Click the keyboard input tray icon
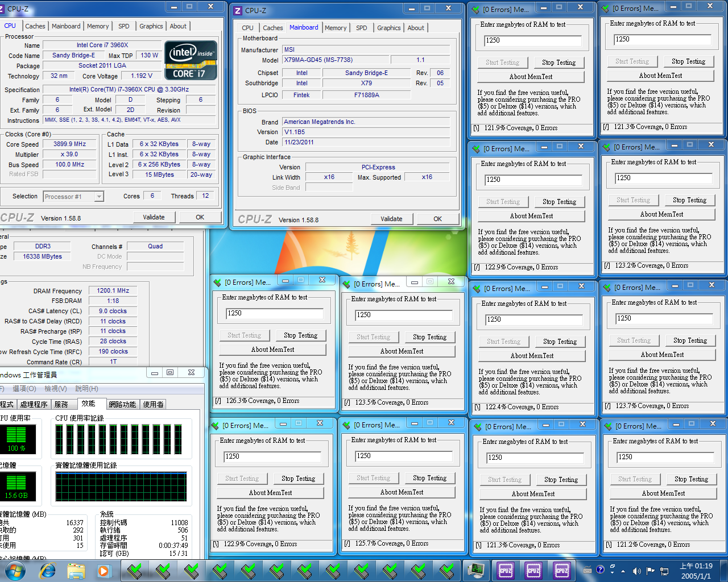This screenshot has height=582, width=728. (x=588, y=570)
